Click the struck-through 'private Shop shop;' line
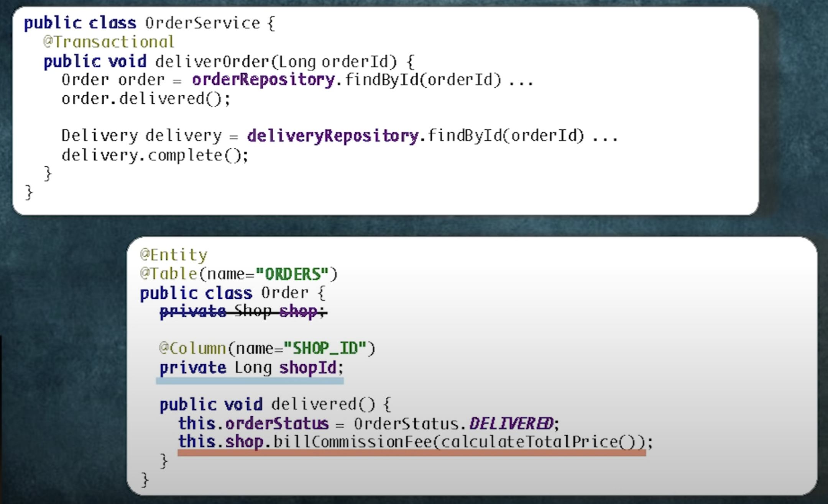Screen dimensions: 828x504 pos(243,311)
